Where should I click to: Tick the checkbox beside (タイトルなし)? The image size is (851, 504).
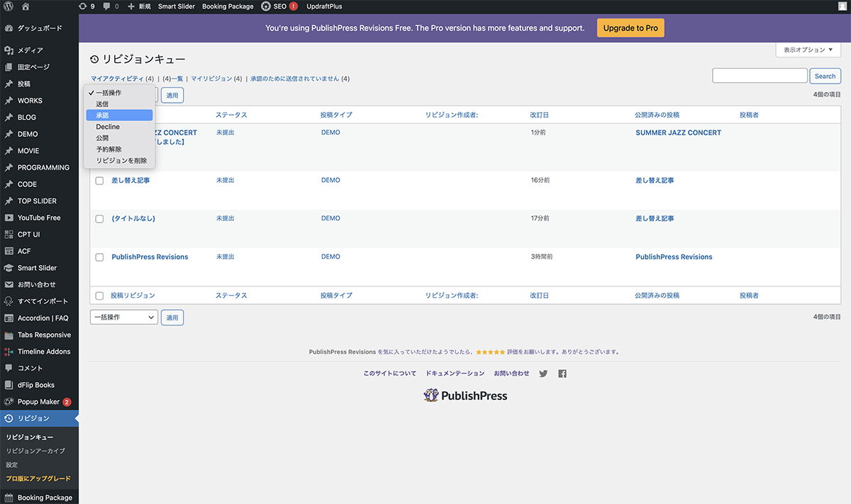point(99,219)
